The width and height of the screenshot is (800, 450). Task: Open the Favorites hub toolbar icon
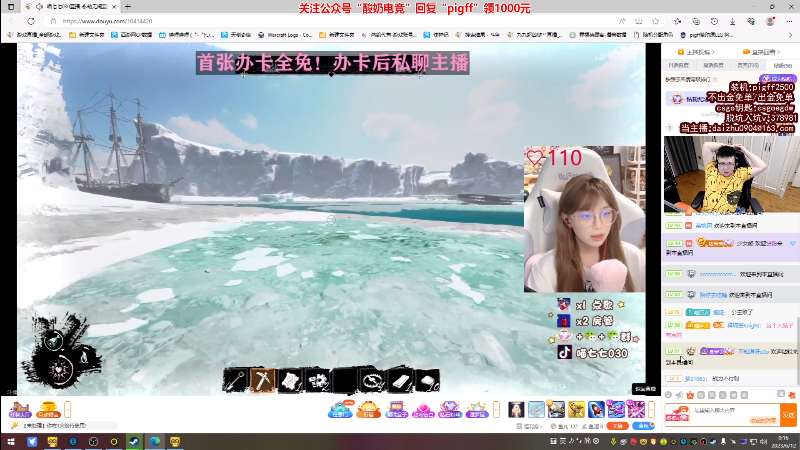(x=678, y=21)
